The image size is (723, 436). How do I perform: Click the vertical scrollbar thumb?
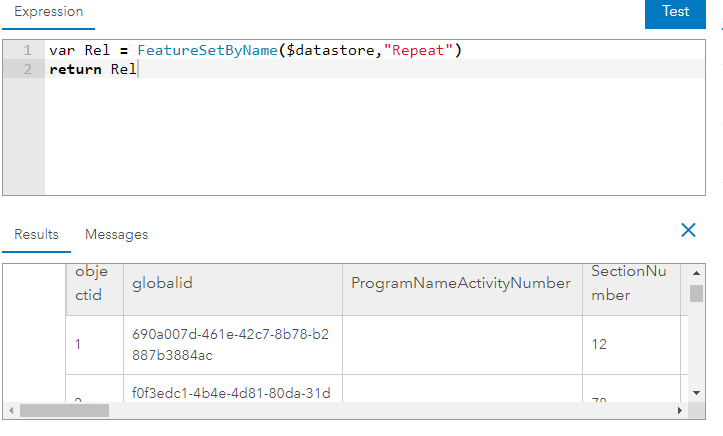(697, 292)
